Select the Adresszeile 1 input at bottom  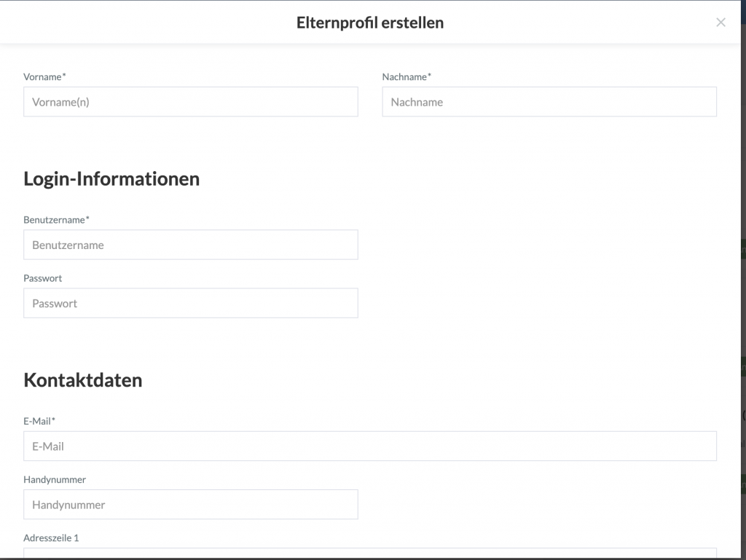point(369,553)
